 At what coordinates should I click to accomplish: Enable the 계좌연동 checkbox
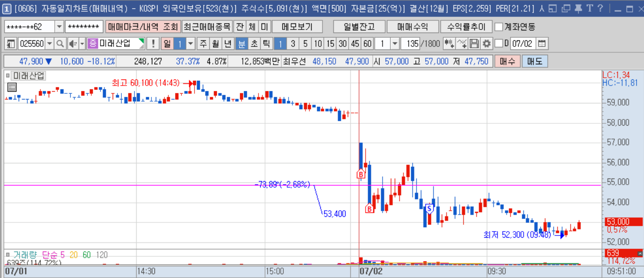(x=499, y=27)
